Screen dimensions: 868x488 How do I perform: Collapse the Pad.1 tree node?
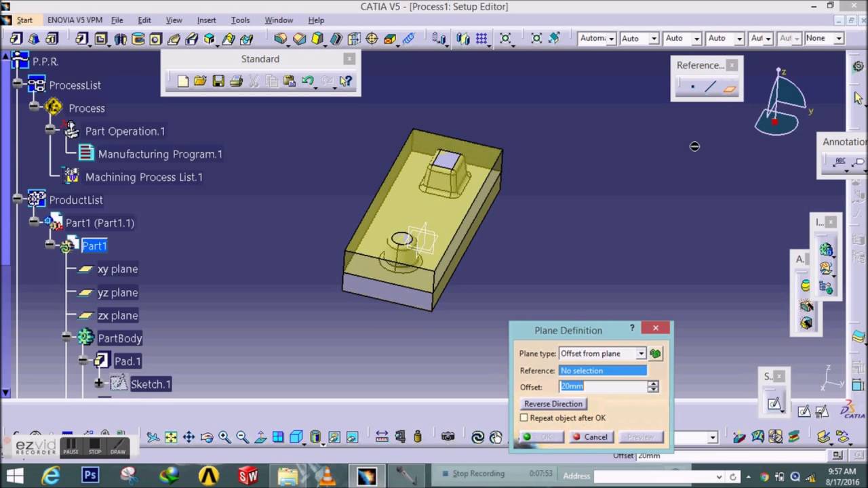pyautogui.click(x=83, y=360)
